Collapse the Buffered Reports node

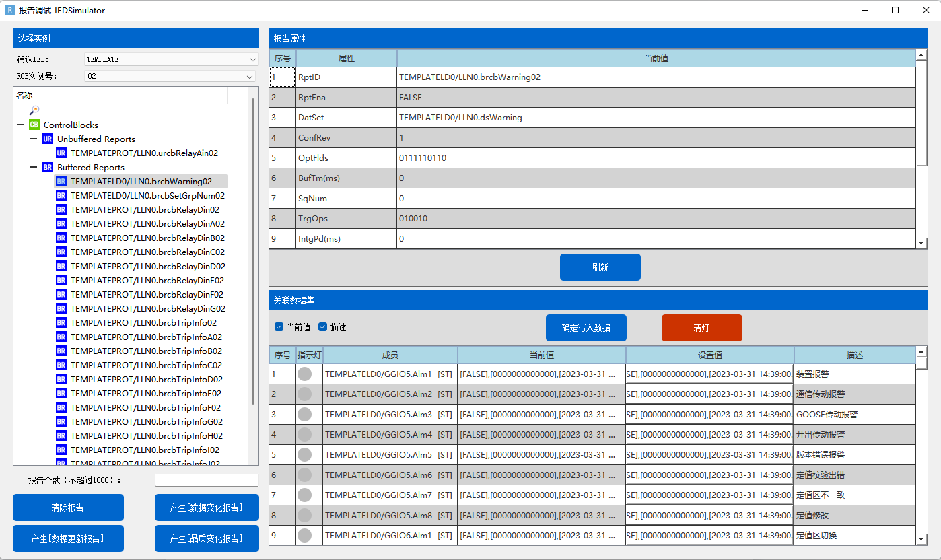click(34, 167)
